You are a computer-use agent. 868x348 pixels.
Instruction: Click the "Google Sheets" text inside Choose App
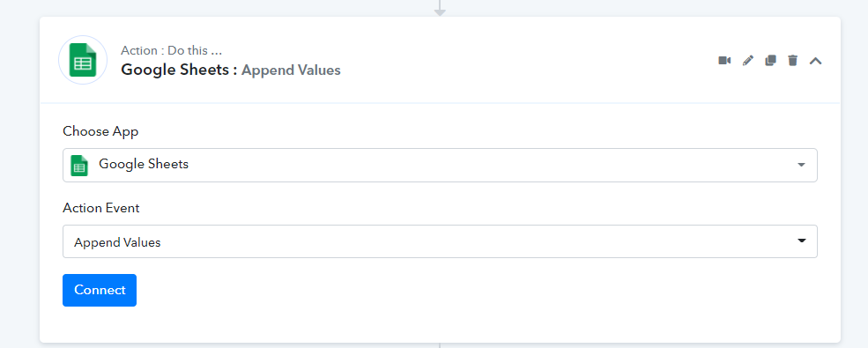coord(144,165)
